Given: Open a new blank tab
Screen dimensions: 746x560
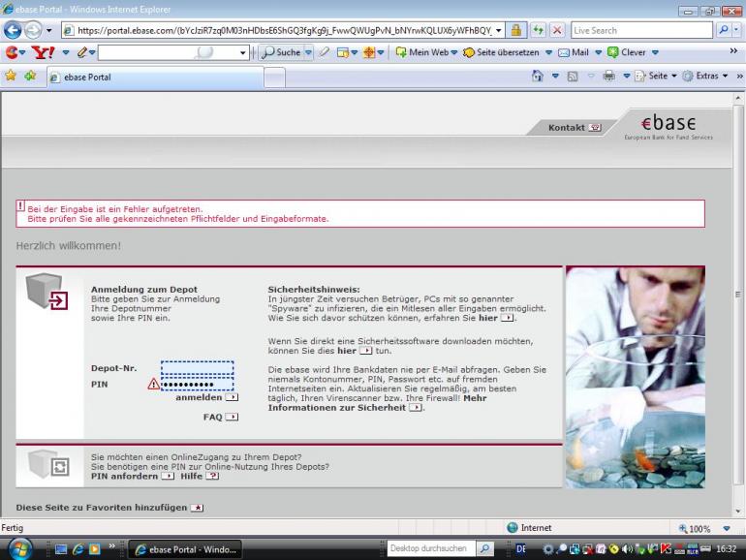Looking at the screenshot, I should 274,78.
